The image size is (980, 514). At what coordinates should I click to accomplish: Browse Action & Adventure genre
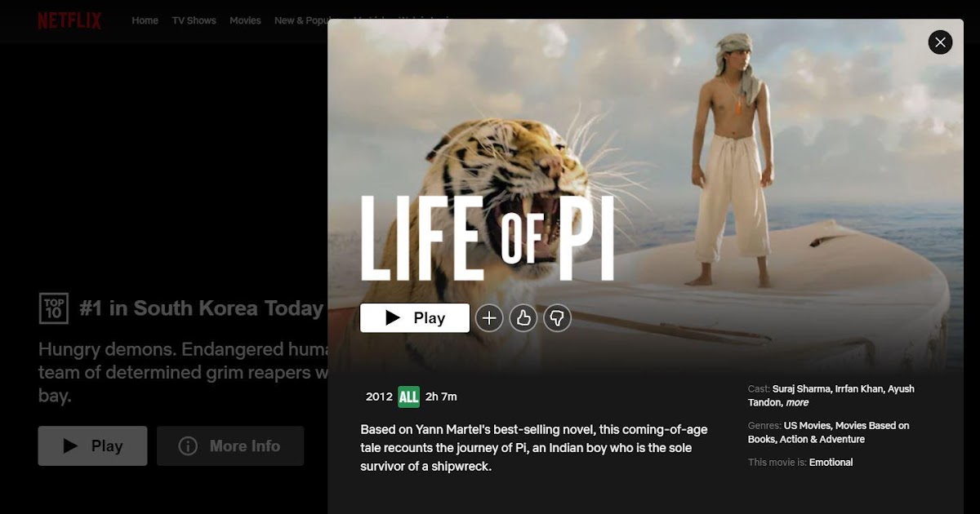824,439
